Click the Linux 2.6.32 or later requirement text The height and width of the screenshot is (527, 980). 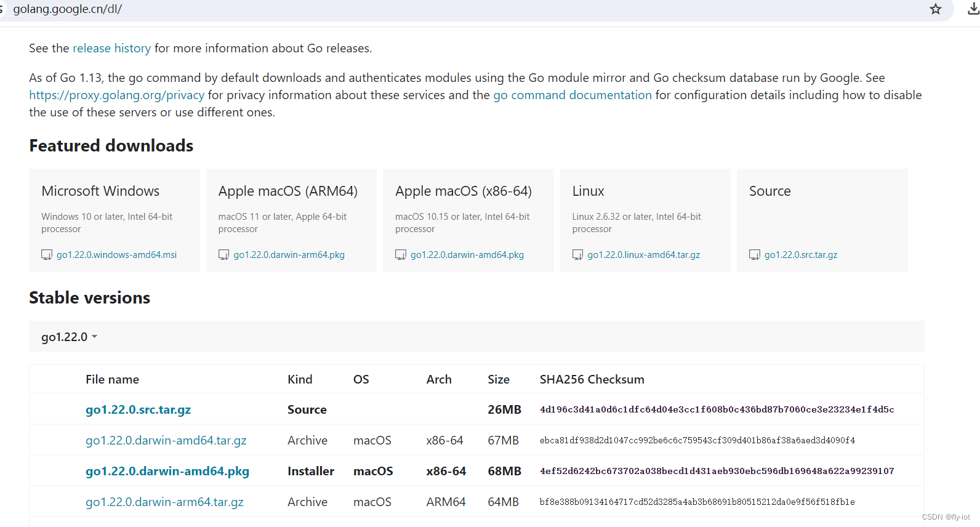[637, 223]
